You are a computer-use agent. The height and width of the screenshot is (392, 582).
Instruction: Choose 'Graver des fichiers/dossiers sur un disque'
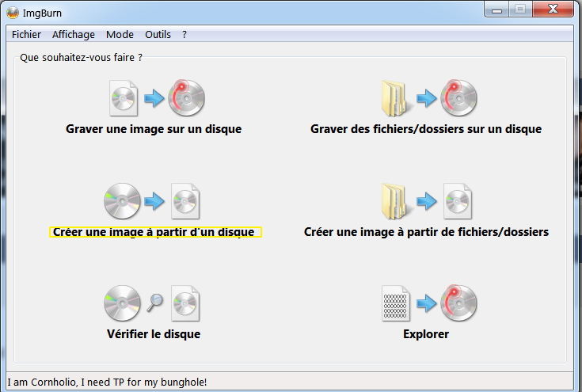tap(426, 129)
